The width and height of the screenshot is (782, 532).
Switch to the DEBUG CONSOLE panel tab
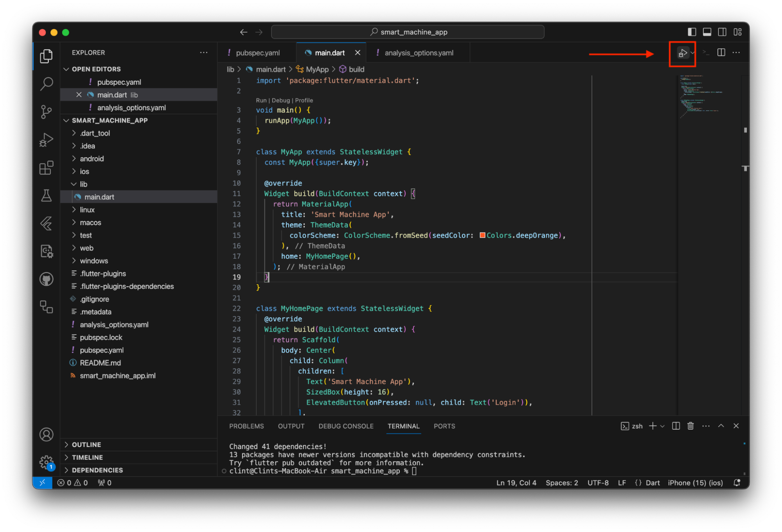[x=346, y=426]
